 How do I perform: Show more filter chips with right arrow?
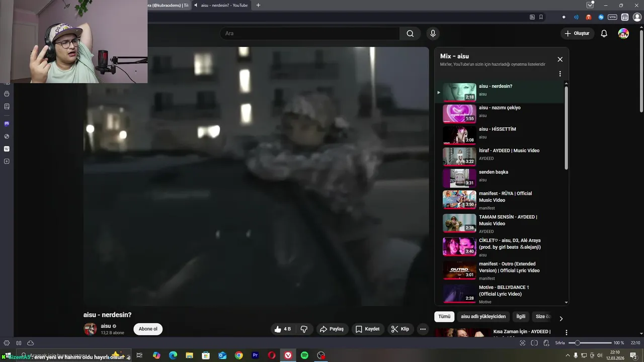click(x=561, y=318)
